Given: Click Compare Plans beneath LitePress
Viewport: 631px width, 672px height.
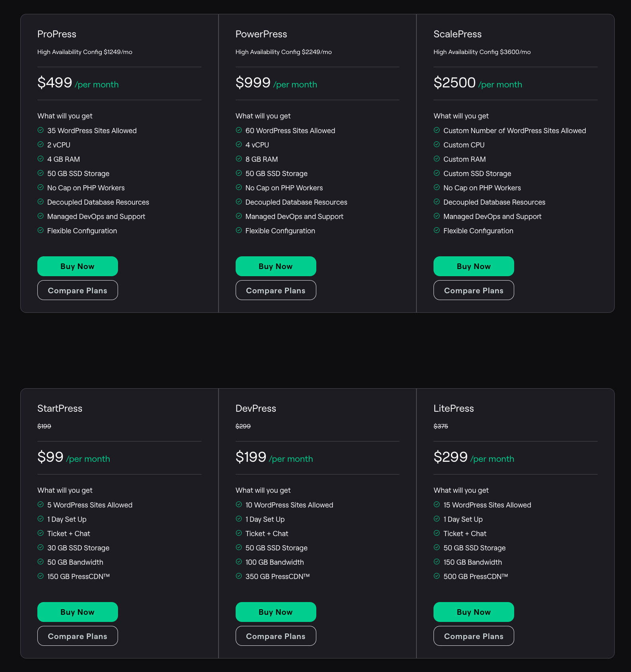Looking at the screenshot, I should pyautogui.click(x=473, y=636).
